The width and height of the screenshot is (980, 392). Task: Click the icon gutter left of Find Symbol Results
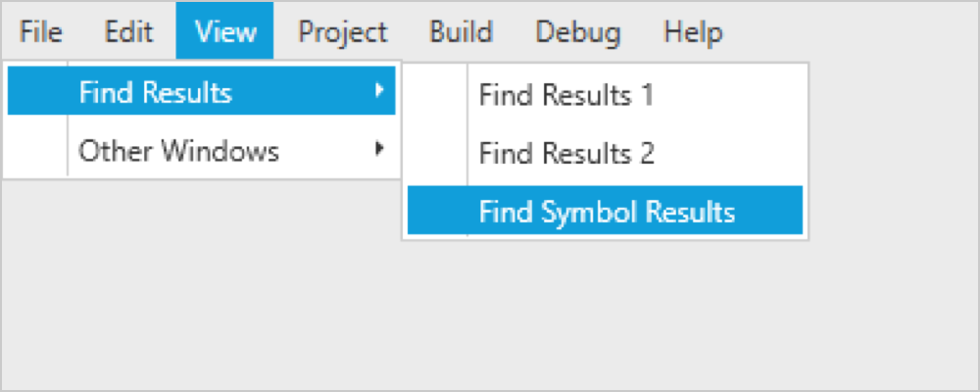click(x=438, y=212)
